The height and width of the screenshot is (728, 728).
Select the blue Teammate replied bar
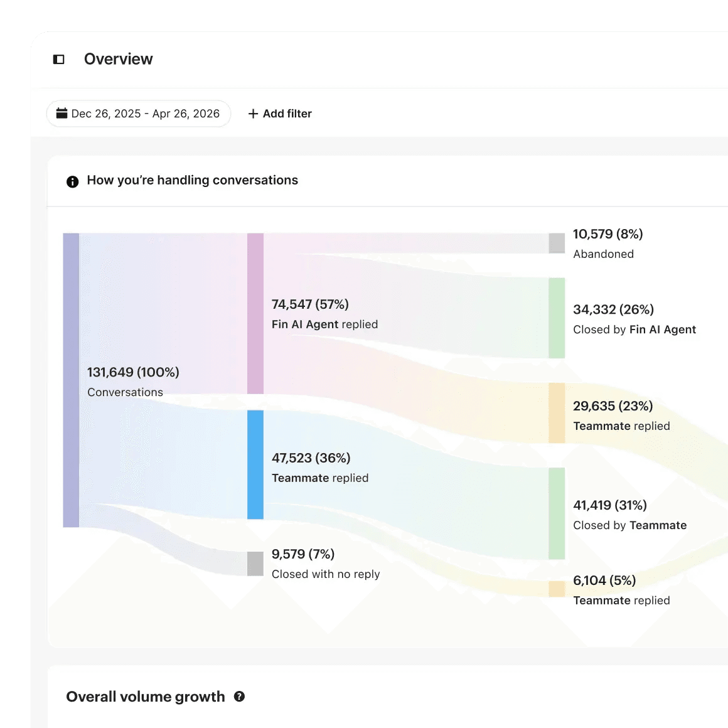(x=255, y=465)
